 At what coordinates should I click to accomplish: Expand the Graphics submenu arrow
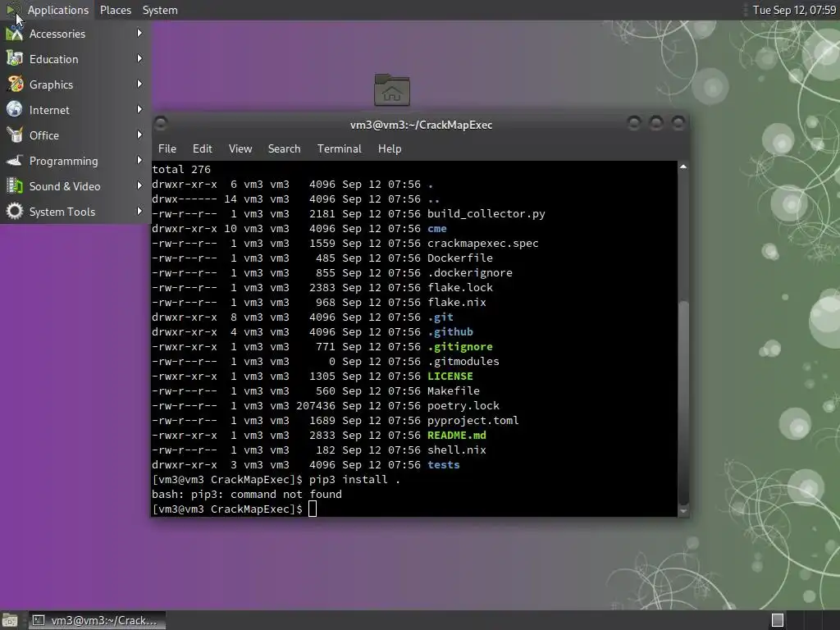tap(139, 84)
